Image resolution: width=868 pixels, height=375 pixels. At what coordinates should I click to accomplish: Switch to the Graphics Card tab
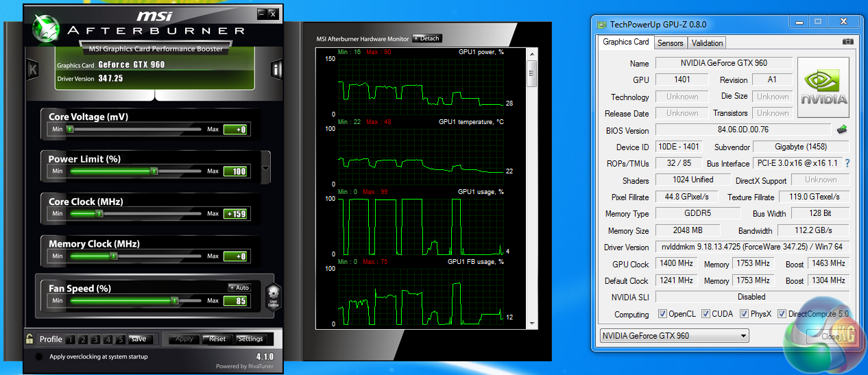[x=626, y=42]
